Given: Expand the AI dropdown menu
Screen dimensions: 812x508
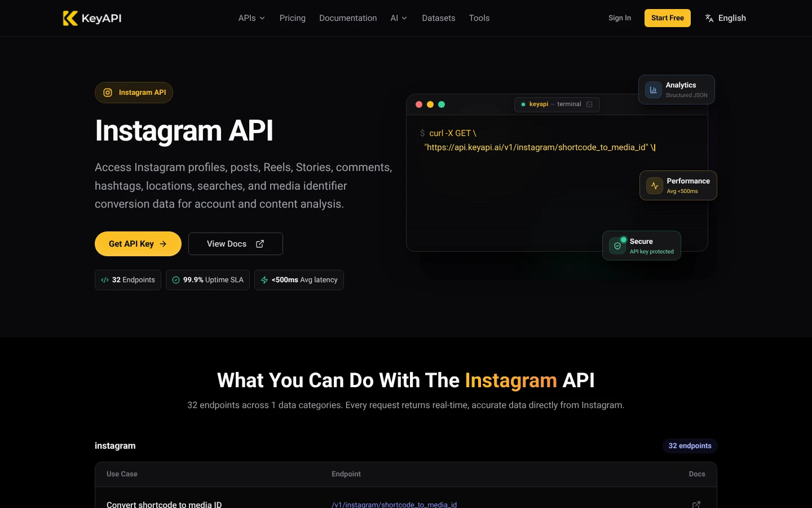Looking at the screenshot, I should point(399,18).
